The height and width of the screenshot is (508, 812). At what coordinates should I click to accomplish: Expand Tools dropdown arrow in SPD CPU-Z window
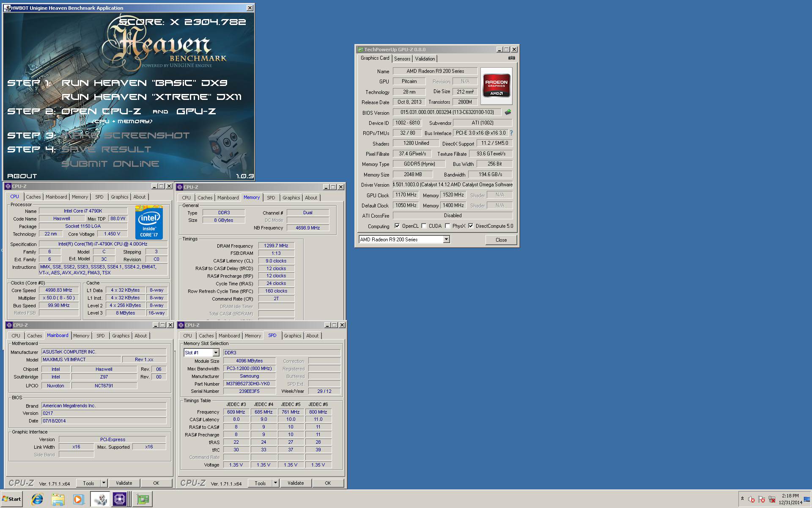click(x=275, y=483)
